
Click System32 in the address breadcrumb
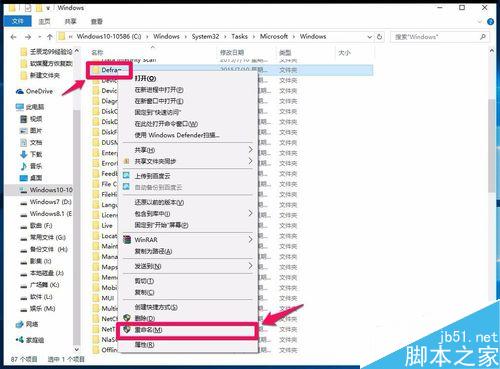205,37
